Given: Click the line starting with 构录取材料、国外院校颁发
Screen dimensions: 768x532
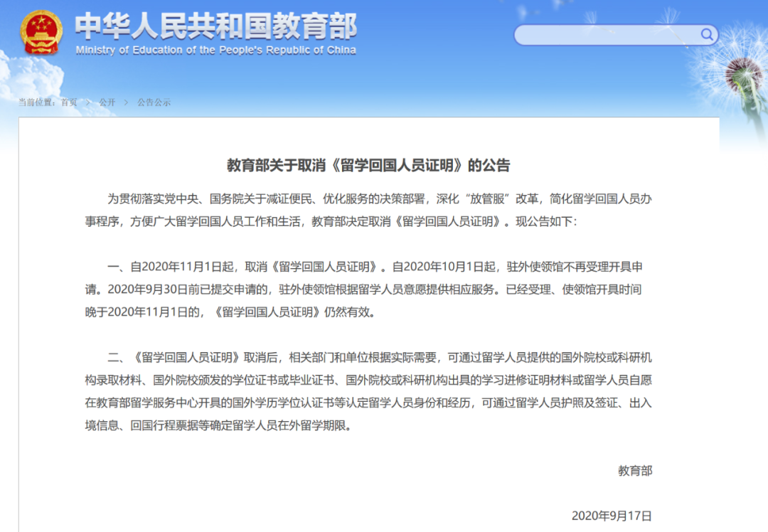Looking at the screenshot, I should pyautogui.click(x=368, y=380).
